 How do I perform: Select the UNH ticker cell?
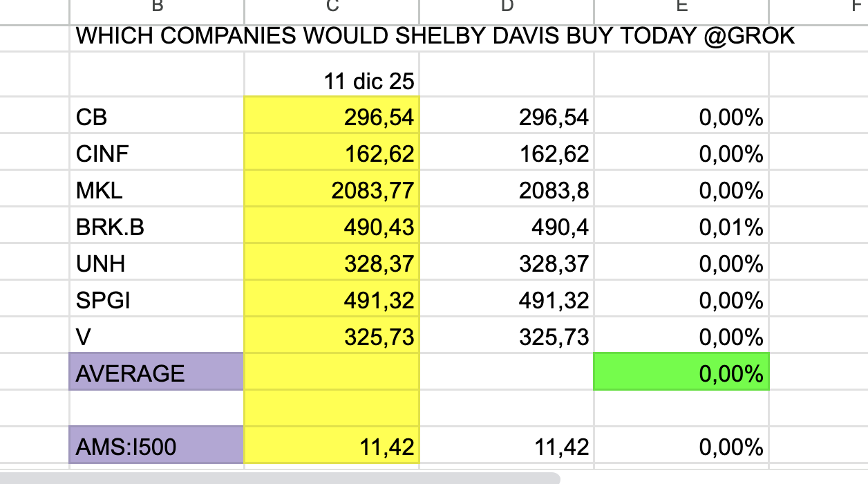[157, 263]
